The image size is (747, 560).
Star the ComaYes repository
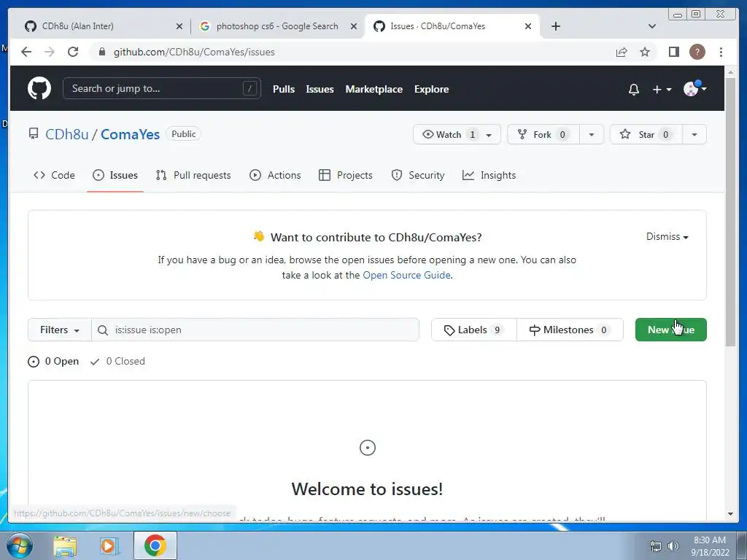coord(646,134)
